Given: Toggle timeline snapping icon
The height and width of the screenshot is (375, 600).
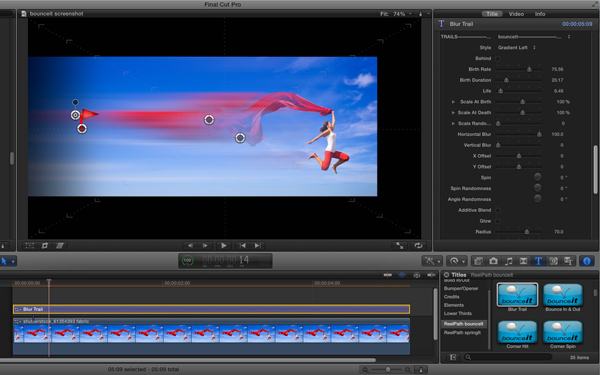Looking at the screenshot, I should tap(431, 275).
